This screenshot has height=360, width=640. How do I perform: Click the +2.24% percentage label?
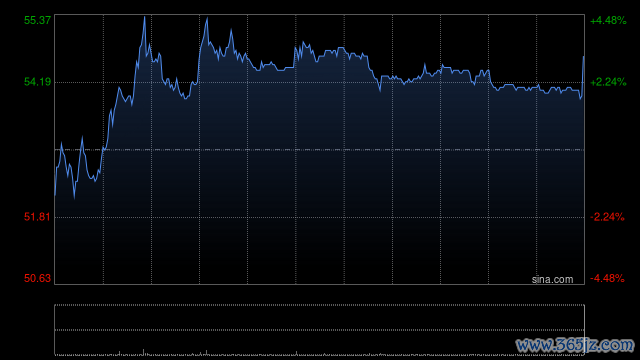click(608, 82)
